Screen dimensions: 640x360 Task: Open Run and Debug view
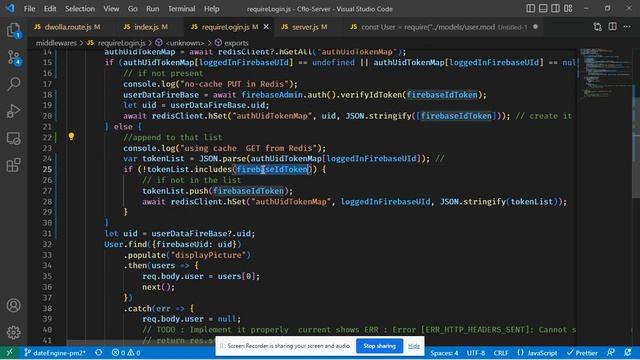(13, 111)
